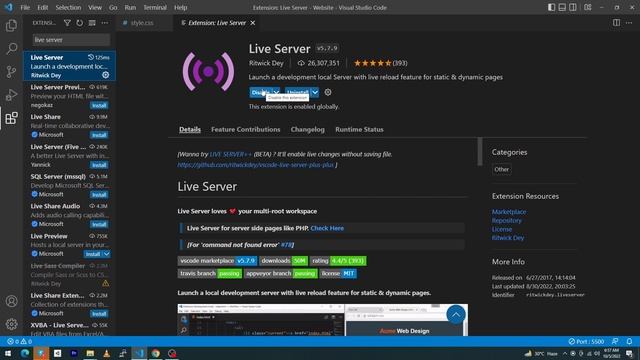This screenshot has width=640, height=360.
Task: Customize layout icon in title bar
Action: [x=588, y=7]
